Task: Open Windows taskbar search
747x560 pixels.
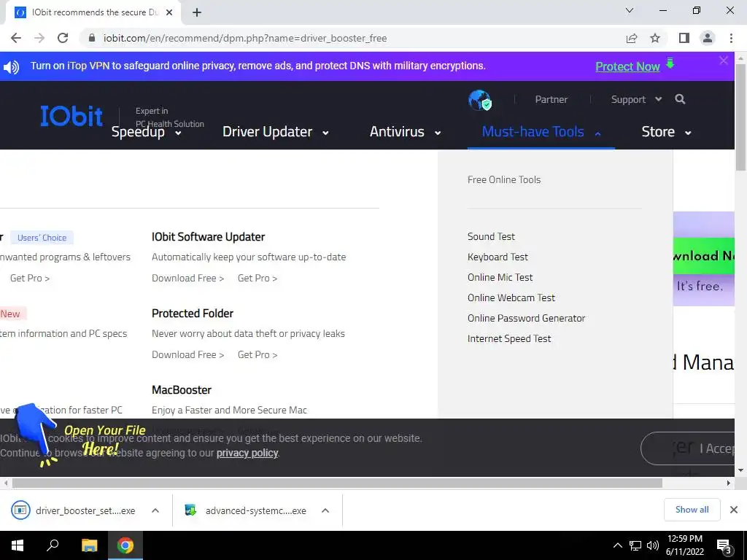Action: tap(53, 545)
